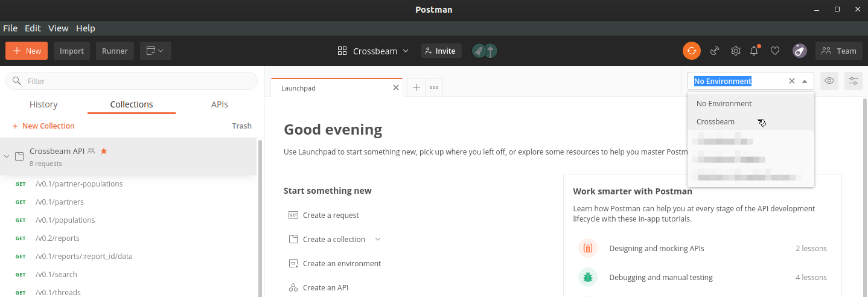Click the Import button
868x297 pixels.
tap(72, 51)
